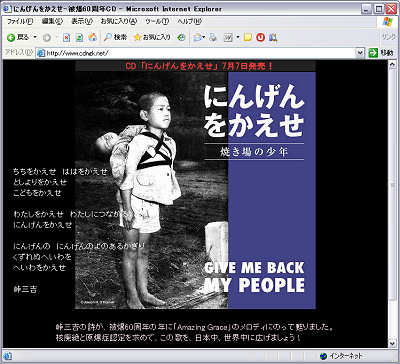Open Search (検索) toolbar button
Image resolution: width=400 pixels, height=364 pixels.
click(115, 37)
